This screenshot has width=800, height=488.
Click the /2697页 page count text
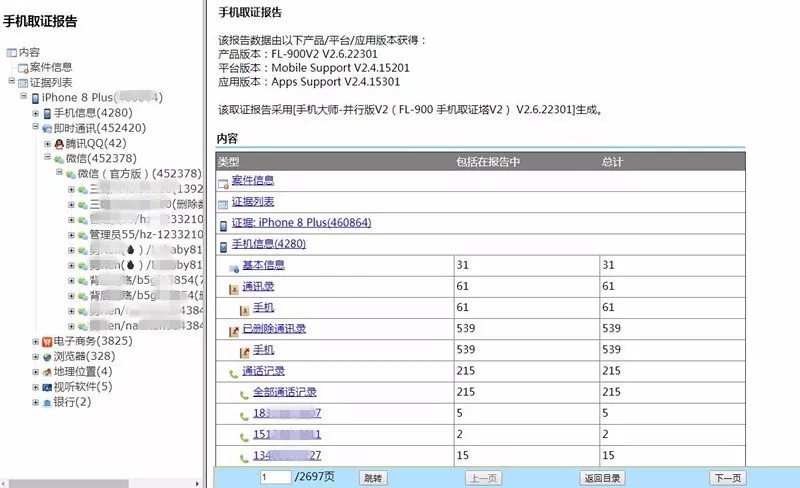coord(314,477)
